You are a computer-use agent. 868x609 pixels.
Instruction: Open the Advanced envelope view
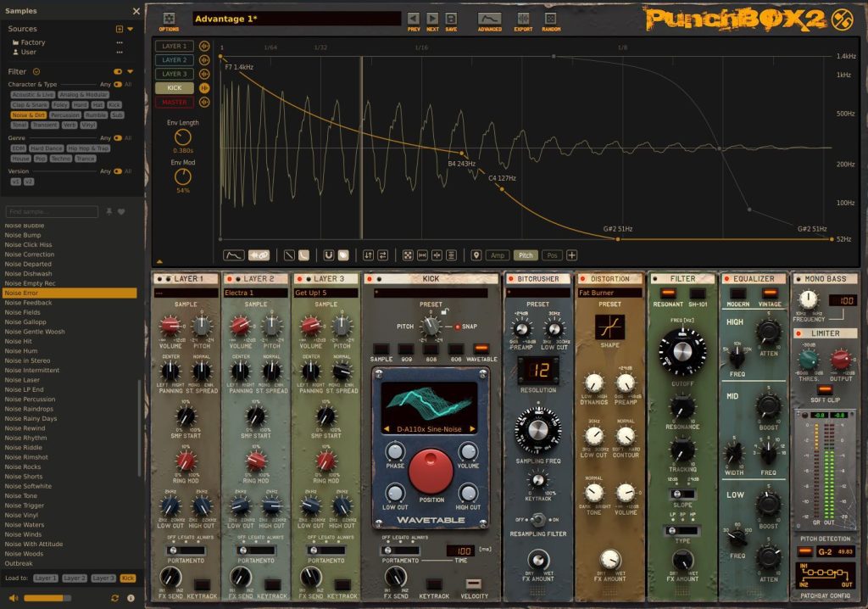point(489,19)
